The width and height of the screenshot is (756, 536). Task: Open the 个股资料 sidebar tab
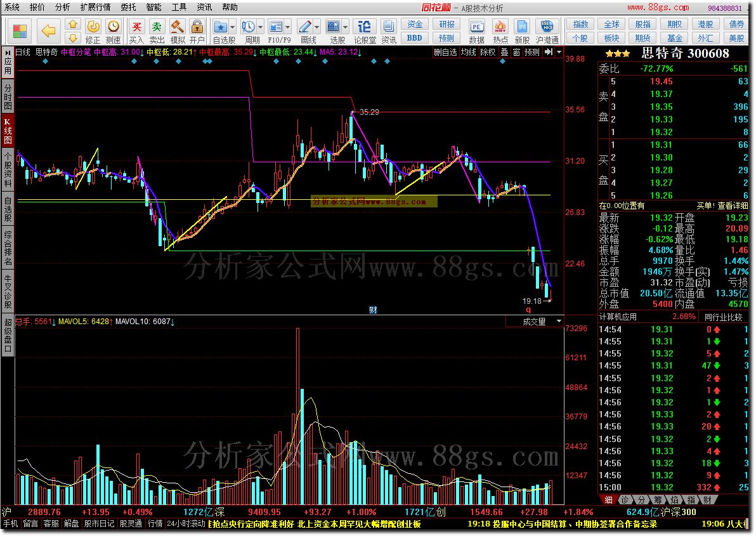[8, 169]
